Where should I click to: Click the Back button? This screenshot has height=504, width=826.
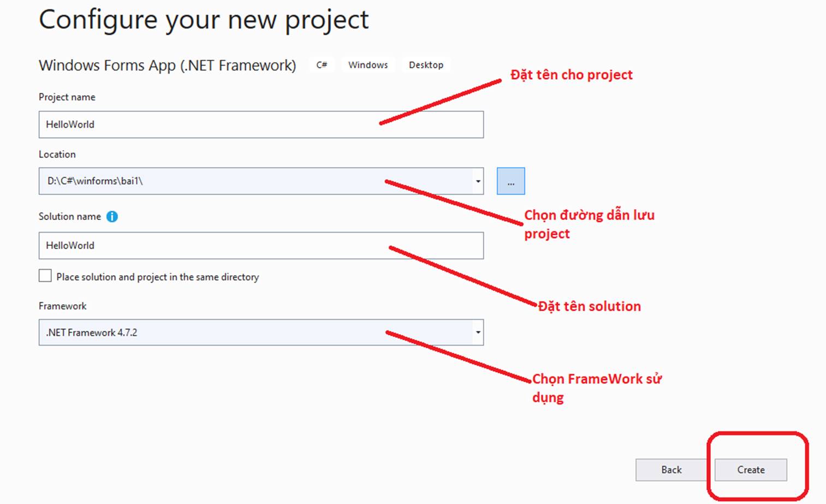670,470
